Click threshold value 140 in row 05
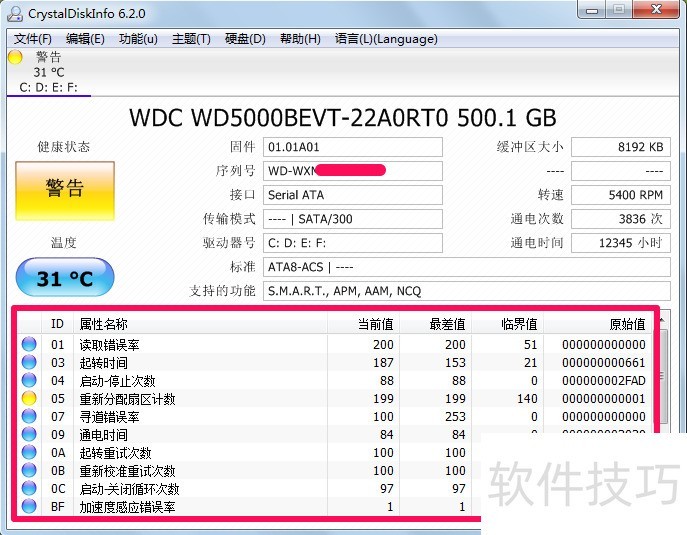This screenshot has height=535, width=687. tap(527, 399)
